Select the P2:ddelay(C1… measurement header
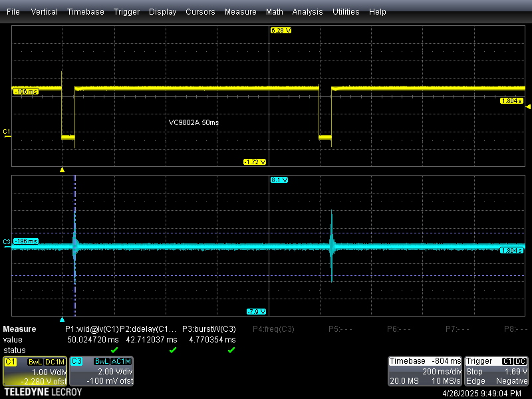 (148, 329)
